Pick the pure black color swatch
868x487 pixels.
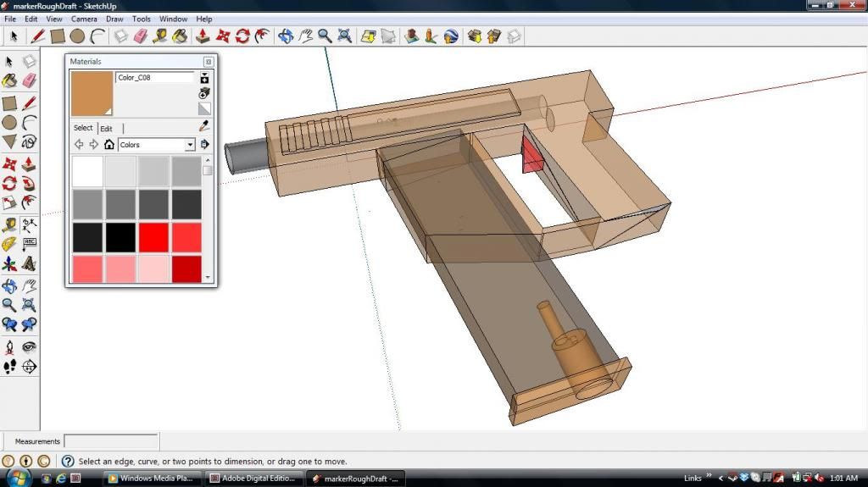point(120,237)
